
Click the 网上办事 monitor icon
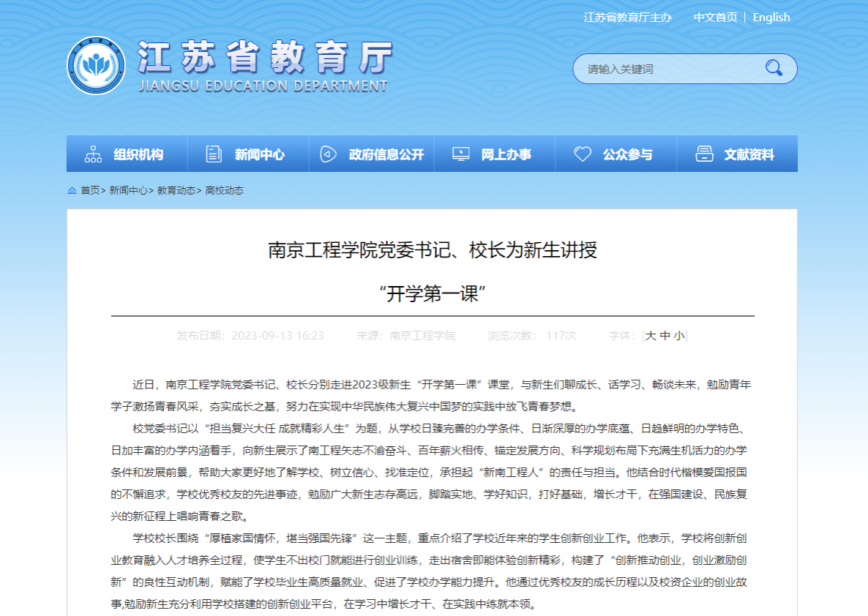point(460,154)
